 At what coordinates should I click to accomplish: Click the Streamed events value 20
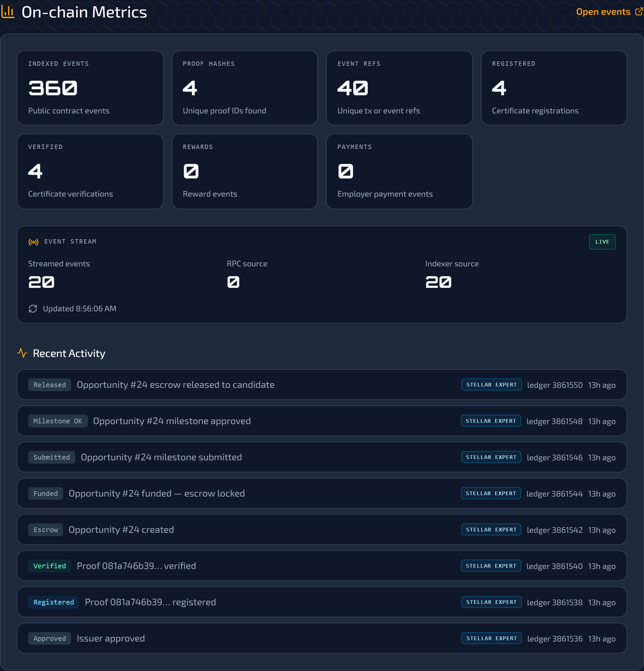[x=41, y=282]
